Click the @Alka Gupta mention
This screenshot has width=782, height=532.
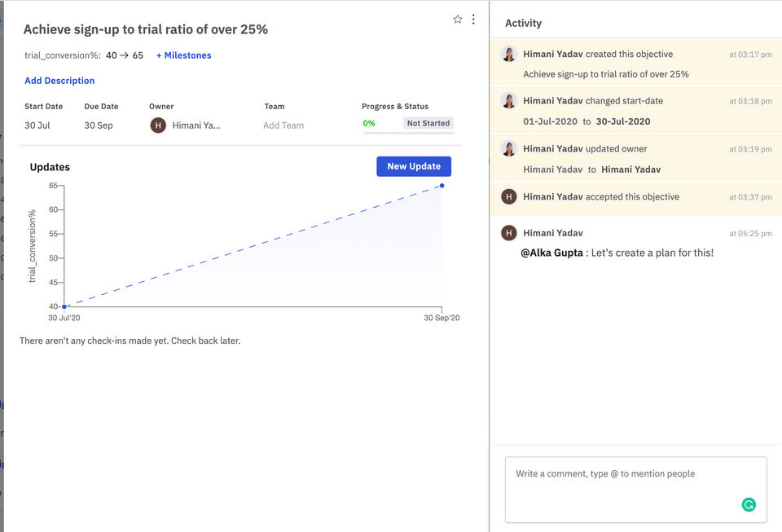click(x=551, y=253)
